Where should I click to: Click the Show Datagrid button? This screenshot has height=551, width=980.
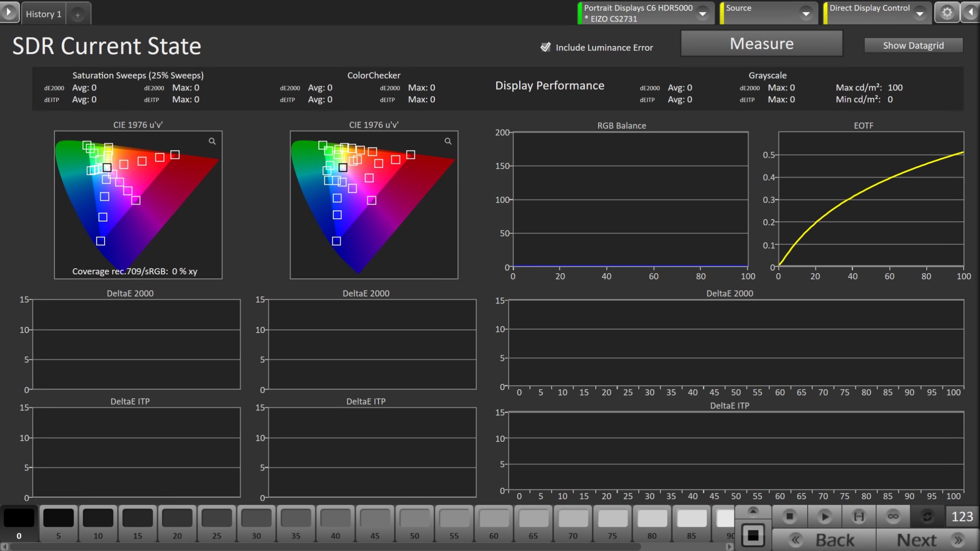(x=913, y=46)
